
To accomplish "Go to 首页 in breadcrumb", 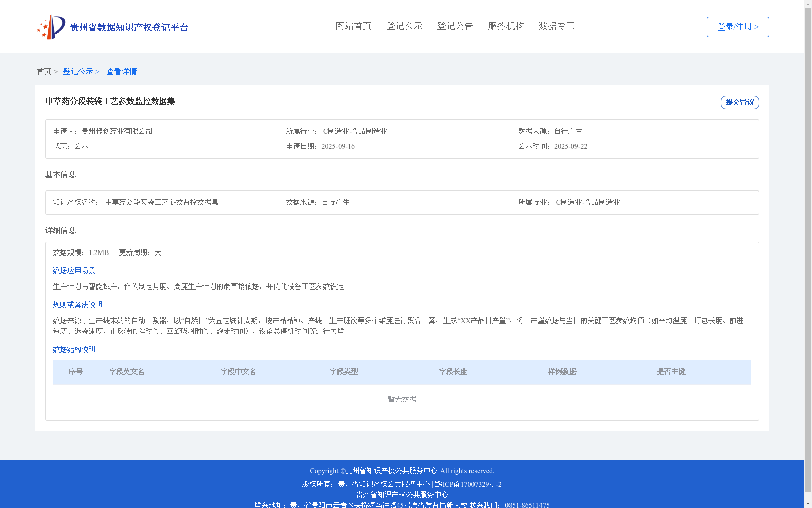I will click(44, 72).
